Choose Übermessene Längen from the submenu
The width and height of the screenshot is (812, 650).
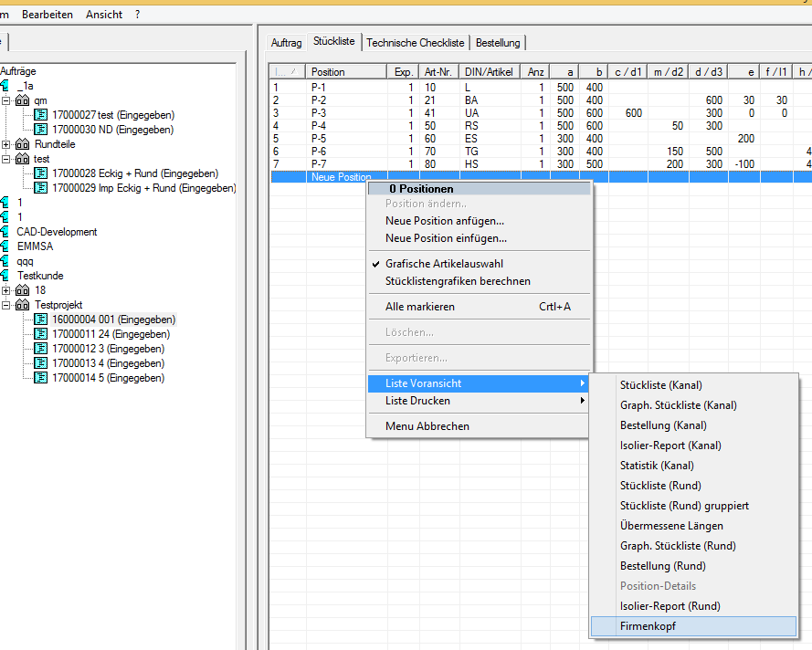click(x=693, y=526)
